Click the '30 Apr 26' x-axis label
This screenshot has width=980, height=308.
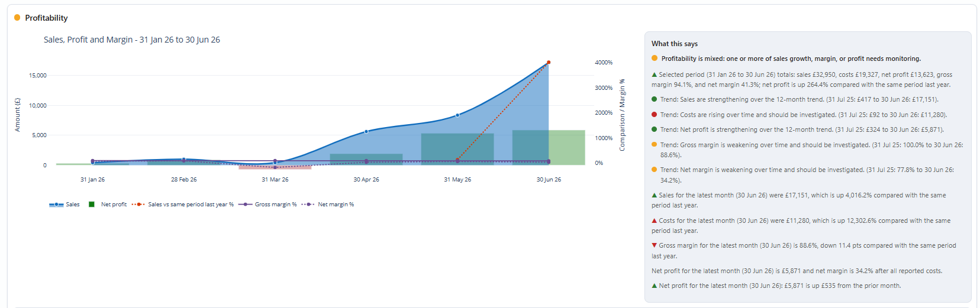(366, 179)
